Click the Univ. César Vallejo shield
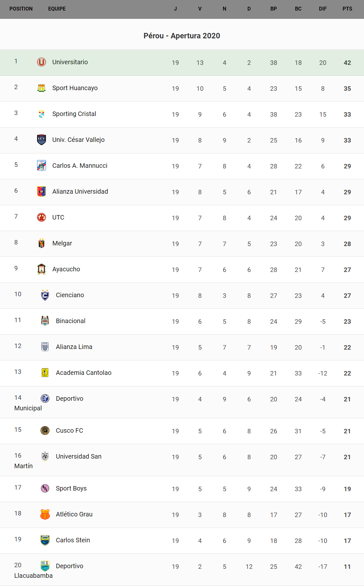This screenshot has width=364, height=588. point(42,140)
